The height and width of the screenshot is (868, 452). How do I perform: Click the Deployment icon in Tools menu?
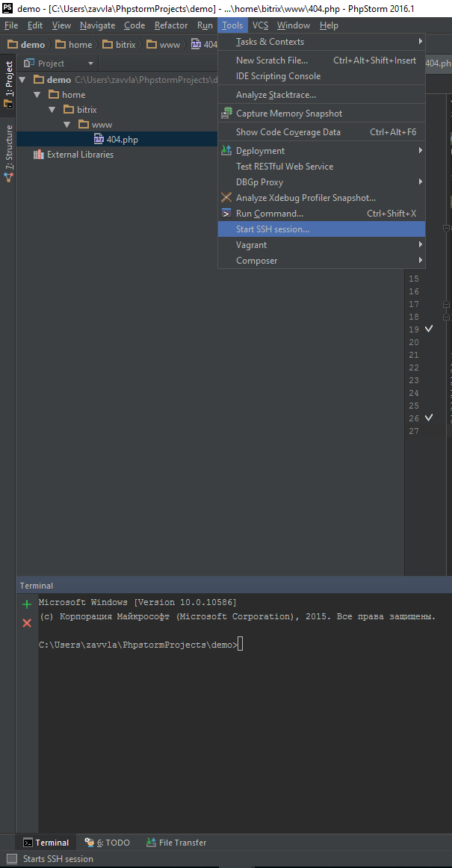click(226, 151)
